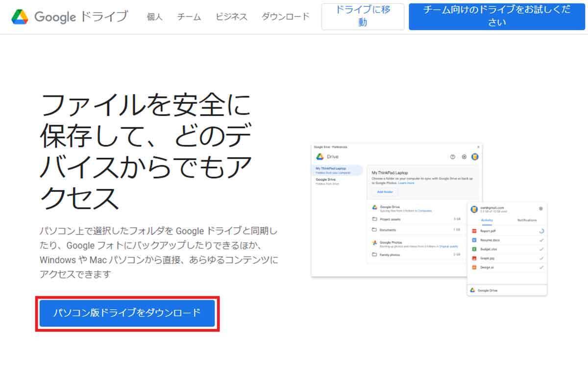Click the Add folder button in preview
The height and width of the screenshot is (378, 588).
point(385,192)
